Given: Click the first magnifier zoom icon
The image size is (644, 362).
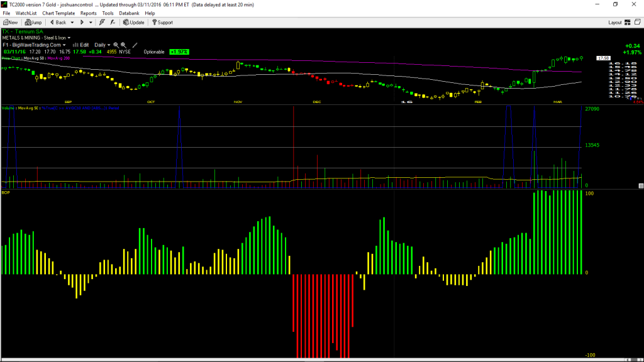Looking at the screenshot, I should [116, 45].
